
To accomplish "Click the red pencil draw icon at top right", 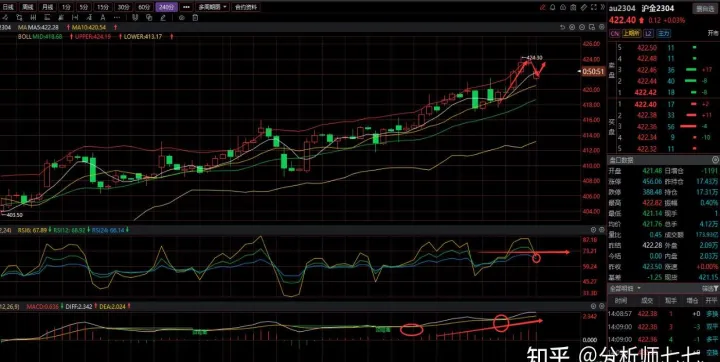I will click(543, 7).
